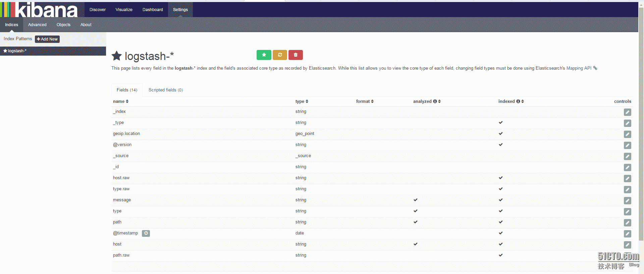Sort fields by type column
Viewport: 644px width, 274px height.
pos(302,101)
